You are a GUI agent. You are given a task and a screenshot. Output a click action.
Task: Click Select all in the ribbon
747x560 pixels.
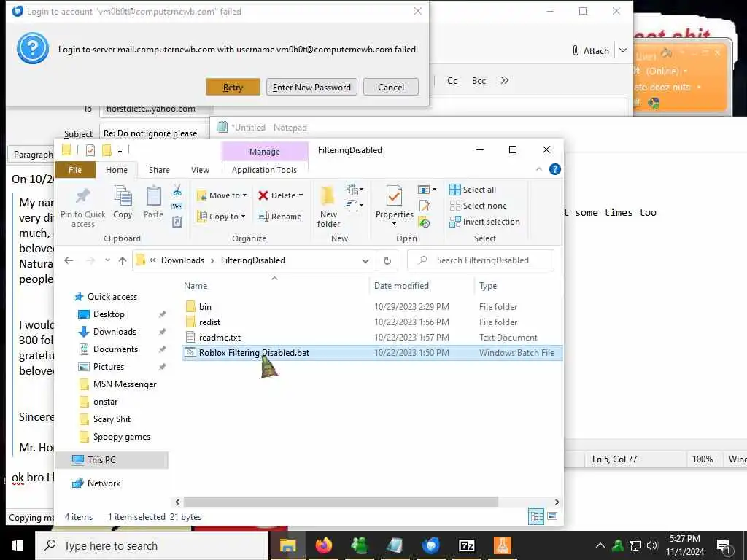pyautogui.click(x=473, y=190)
